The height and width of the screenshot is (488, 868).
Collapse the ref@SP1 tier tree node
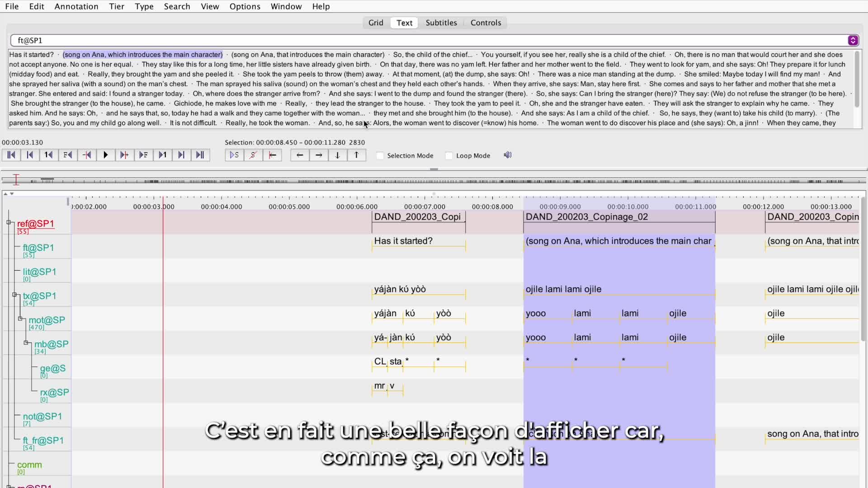pos(9,222)
